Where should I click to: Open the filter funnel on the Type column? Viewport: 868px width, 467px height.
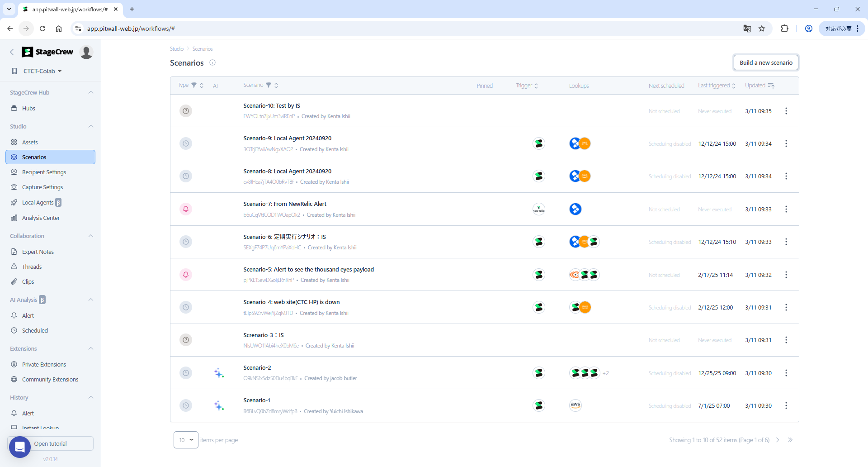(x=194, y=85)
